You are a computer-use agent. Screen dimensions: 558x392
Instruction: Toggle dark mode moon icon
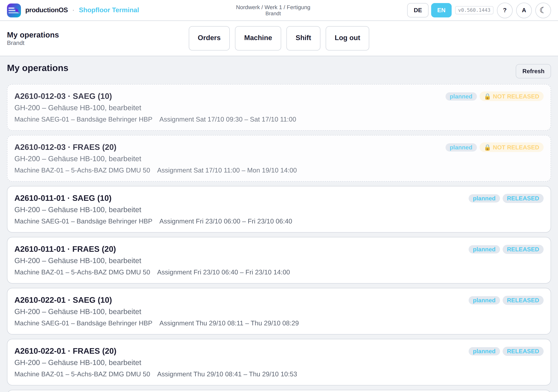click(543, 10)
